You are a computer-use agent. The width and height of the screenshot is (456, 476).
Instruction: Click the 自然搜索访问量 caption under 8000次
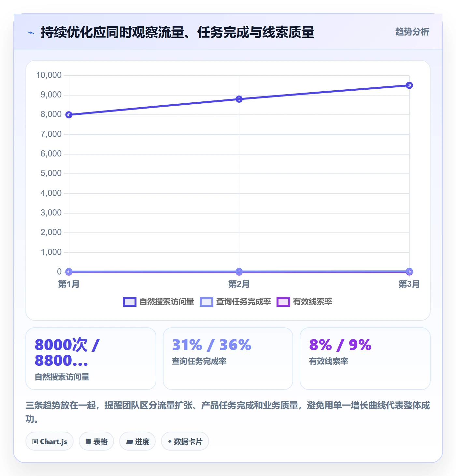tap(62, 377)
